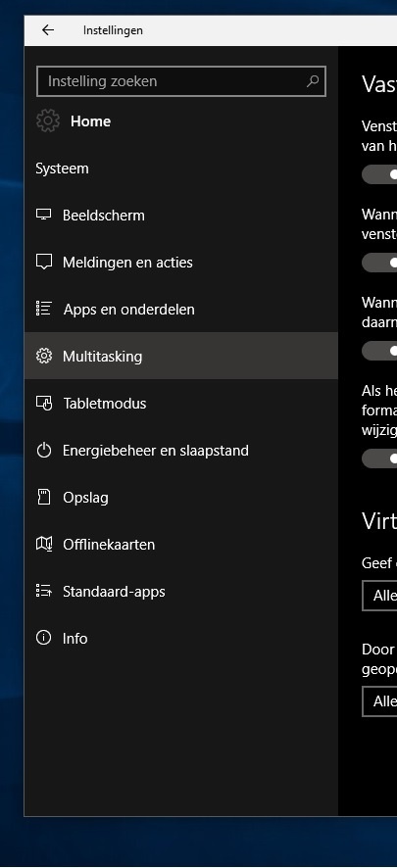Click the Info circle icon
Image resolution: width=397 pixels, height=868 pixels.
click(44, 638)
